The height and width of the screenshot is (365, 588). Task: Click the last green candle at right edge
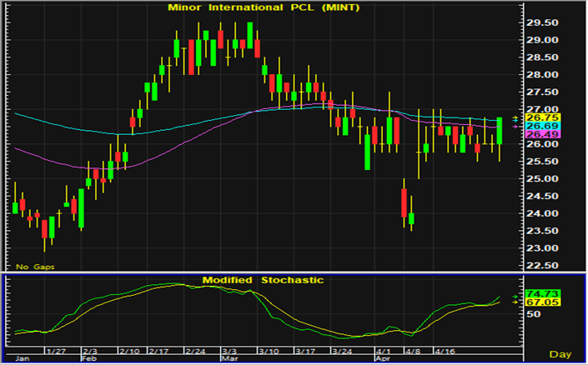click(x=500, y=130)
